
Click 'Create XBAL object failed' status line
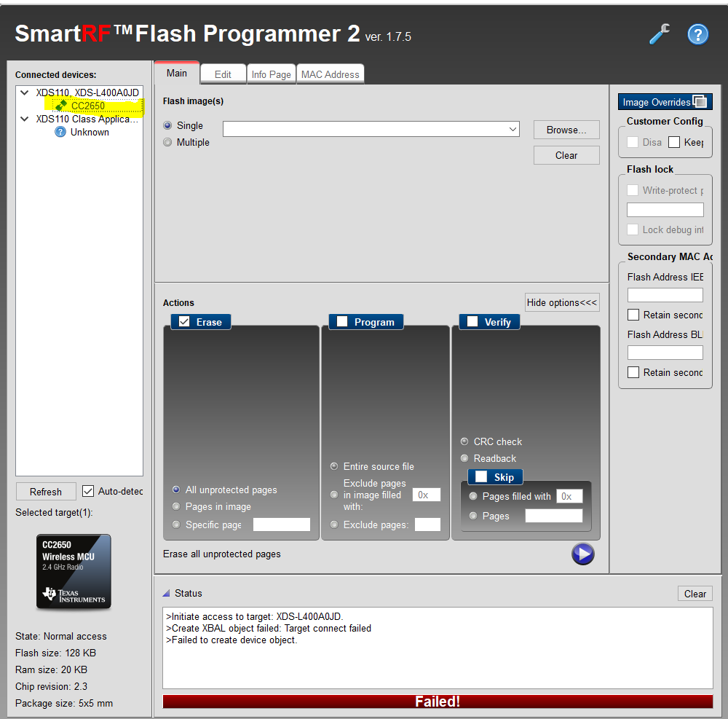tap(269, 629)
